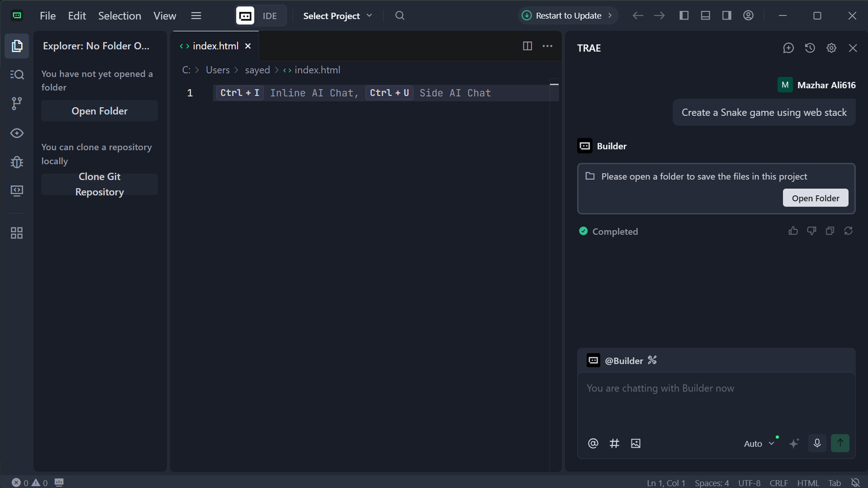868x488 pixels.
Task: Toggle the bottom panel layout icon
Action: coord(705,16)
